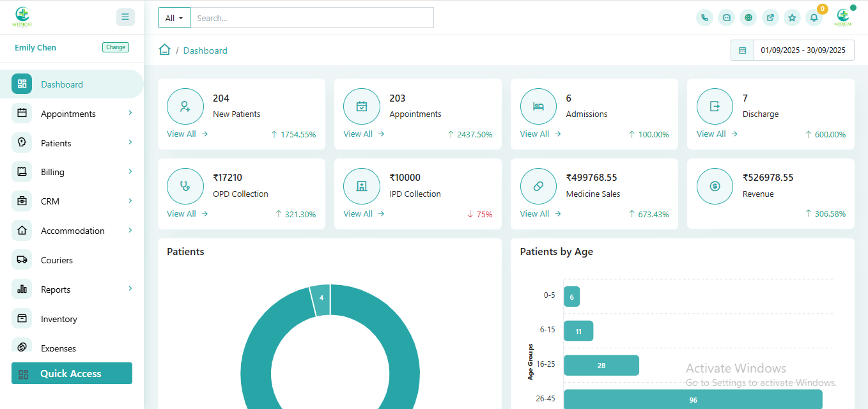This screenshot has width=868, height=409.
Task: Open the user profile avatar at top right
Action: [x=843, y=17]
